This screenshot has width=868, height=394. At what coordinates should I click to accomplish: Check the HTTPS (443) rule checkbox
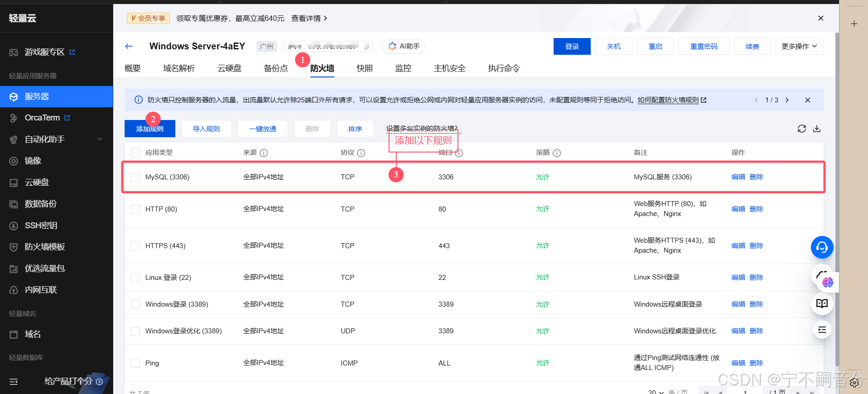(x=135, y=245)
